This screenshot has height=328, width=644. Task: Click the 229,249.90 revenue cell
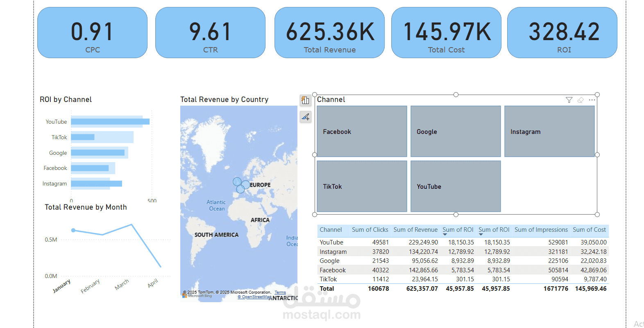point(423,242)
